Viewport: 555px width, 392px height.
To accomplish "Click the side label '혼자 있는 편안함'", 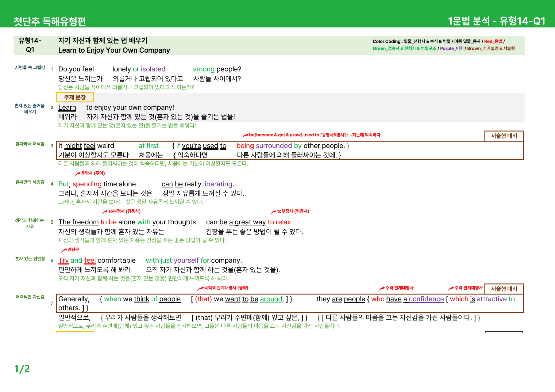I will point(30,259).
